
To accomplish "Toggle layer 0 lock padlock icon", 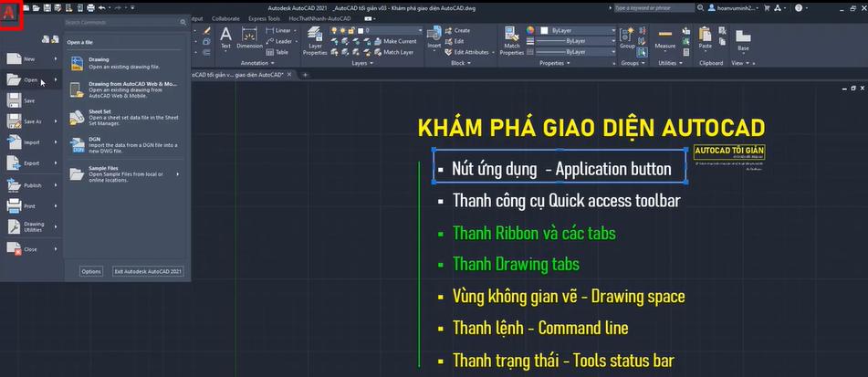I will [351, 30].
